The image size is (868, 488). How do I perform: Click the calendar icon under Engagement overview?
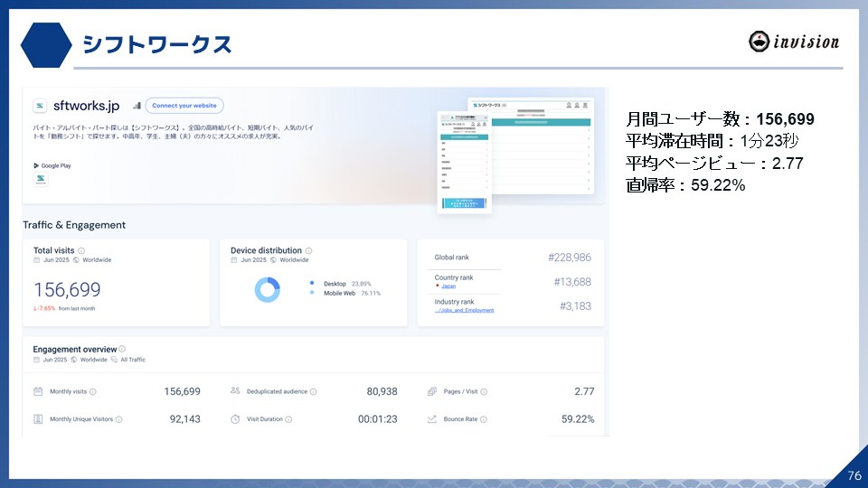point(36,360)
